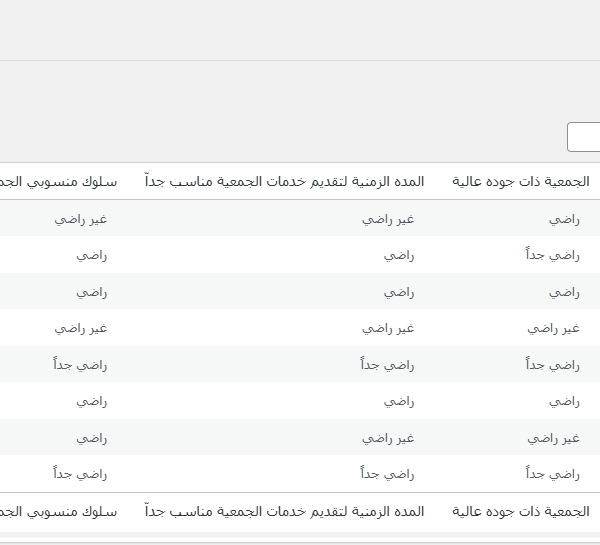Screen dimensions: 600x545
Task: Click footer header starting 'سلوك منسوبي'
Action: coord(58,512)
